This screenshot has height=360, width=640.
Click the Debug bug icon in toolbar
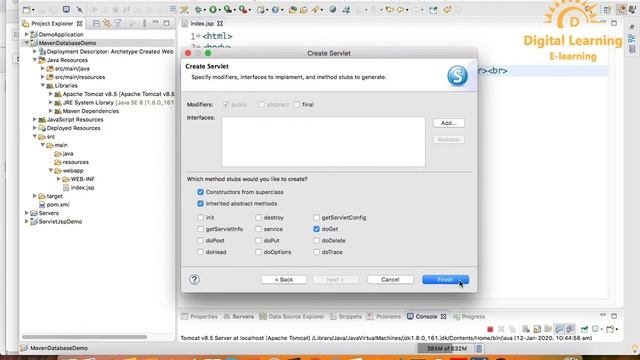coord(198,9)
